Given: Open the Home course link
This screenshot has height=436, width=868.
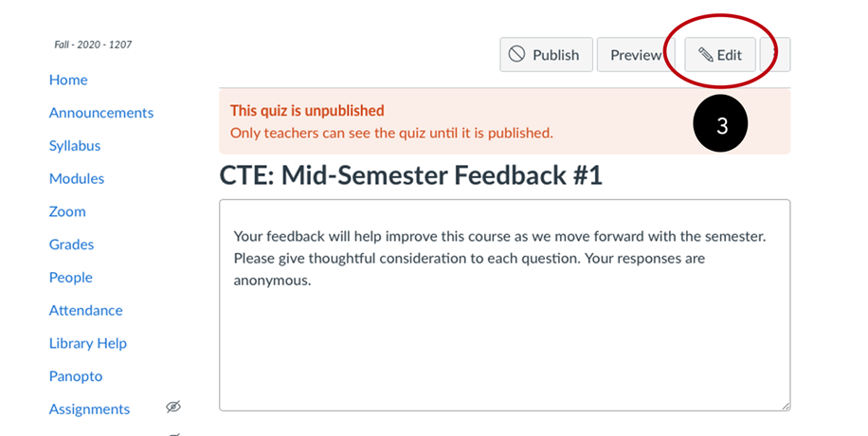Looking at the screenshot, I should (x=68, y=80).
